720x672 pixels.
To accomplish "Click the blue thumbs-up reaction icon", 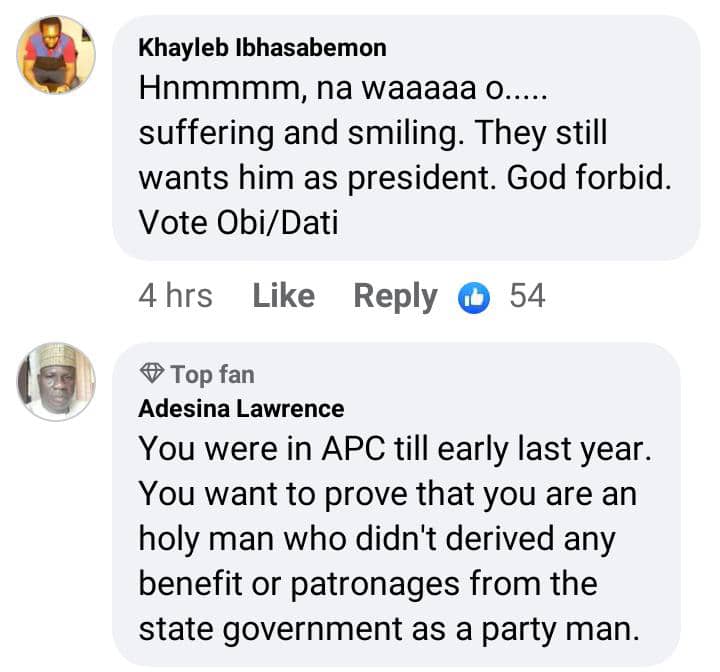I will pos(474,296).
